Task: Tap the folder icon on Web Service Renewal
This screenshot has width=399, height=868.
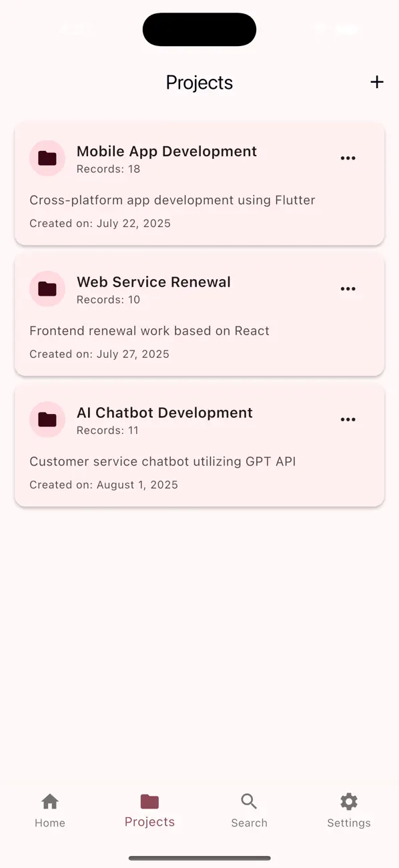Action: tap(47, 288)
